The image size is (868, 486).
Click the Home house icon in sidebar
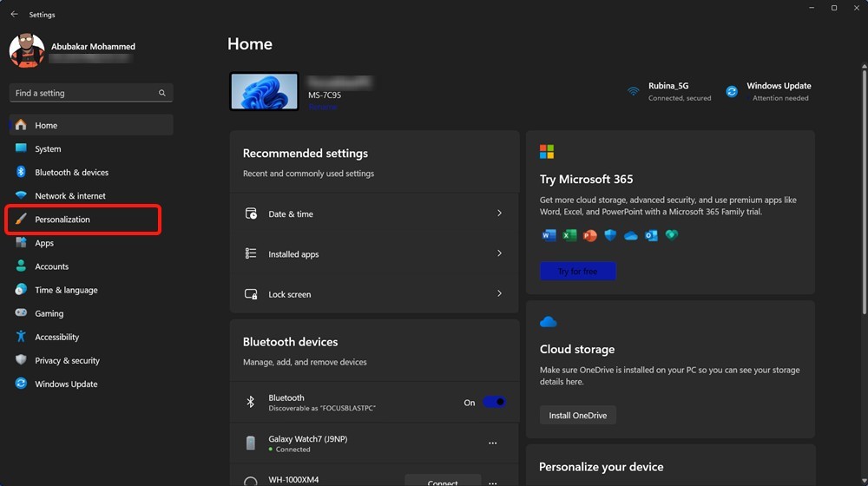coord(21,125)
